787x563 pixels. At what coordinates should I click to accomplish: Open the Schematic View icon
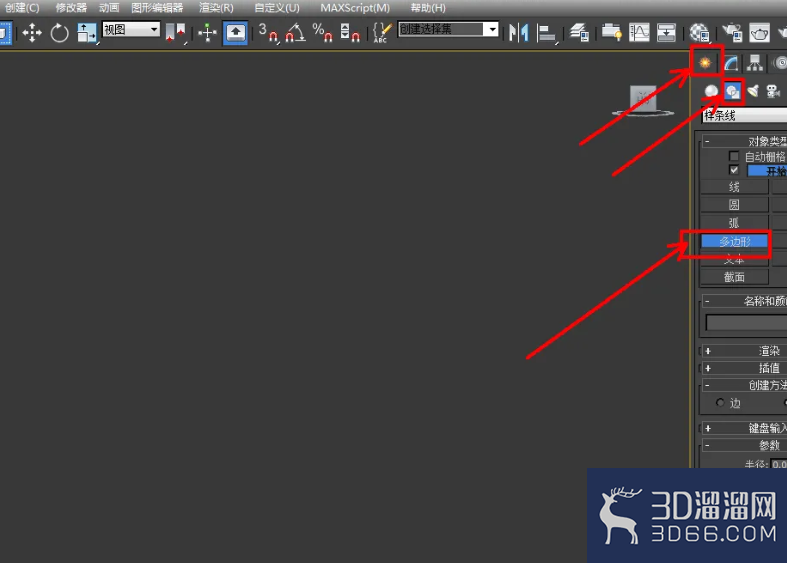tap(666, 33)
